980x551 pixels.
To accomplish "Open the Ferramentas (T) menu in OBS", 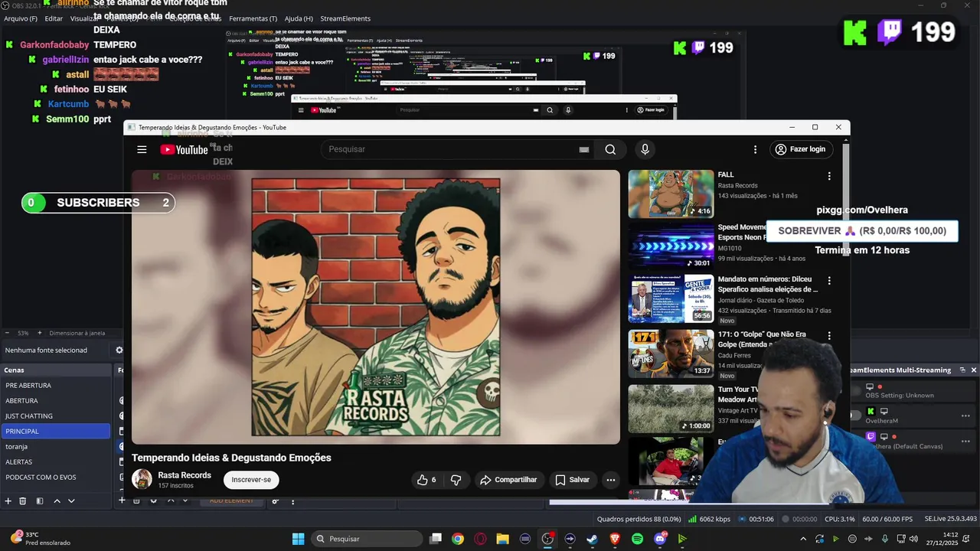I will pos(253,18).
